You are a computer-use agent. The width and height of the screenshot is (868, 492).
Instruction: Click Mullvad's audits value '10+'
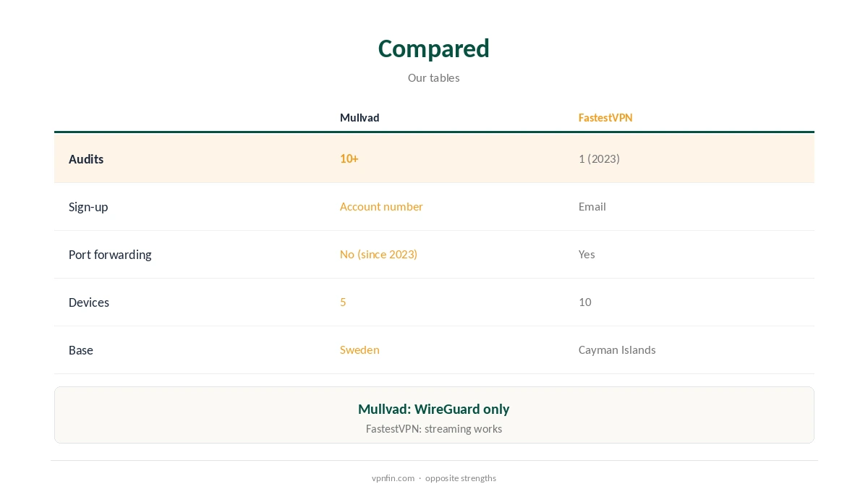point(349,158)
